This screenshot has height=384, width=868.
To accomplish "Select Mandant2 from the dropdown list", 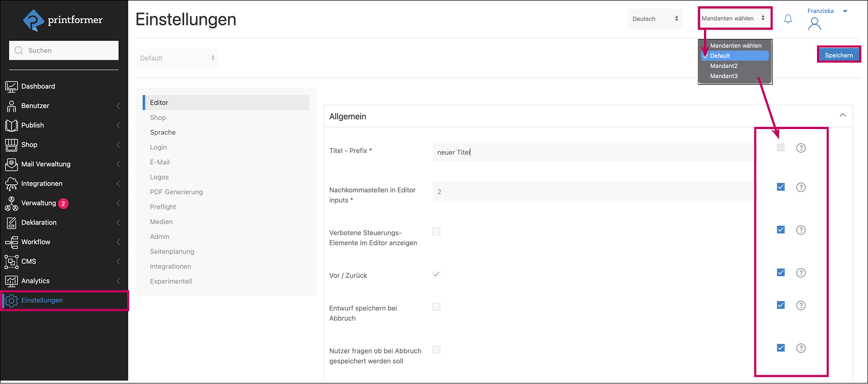I will 724,66.
